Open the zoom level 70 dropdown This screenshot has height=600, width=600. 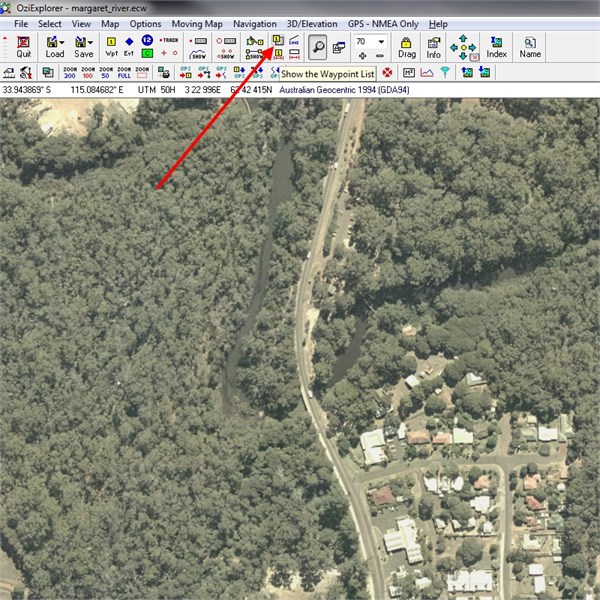[x=381, y=41]
